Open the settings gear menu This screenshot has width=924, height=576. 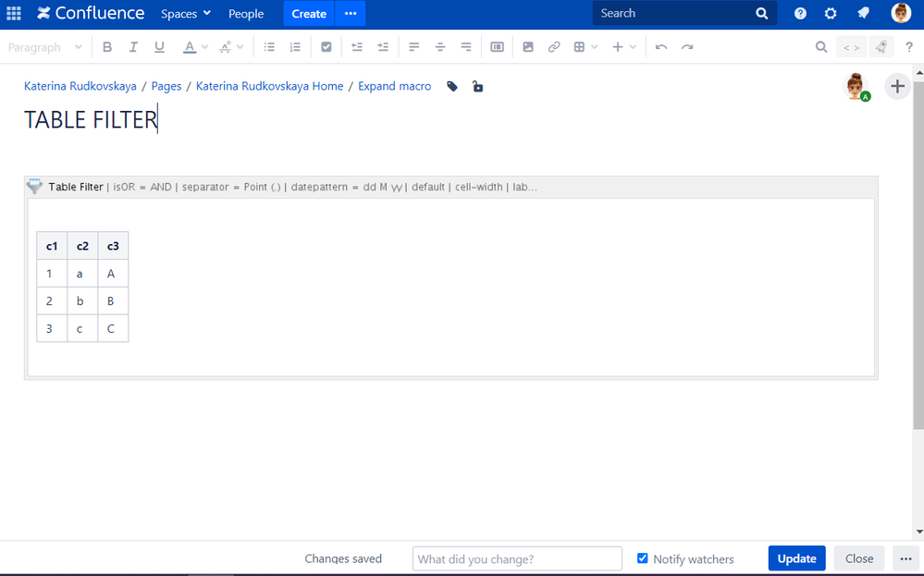click(831, 14)
